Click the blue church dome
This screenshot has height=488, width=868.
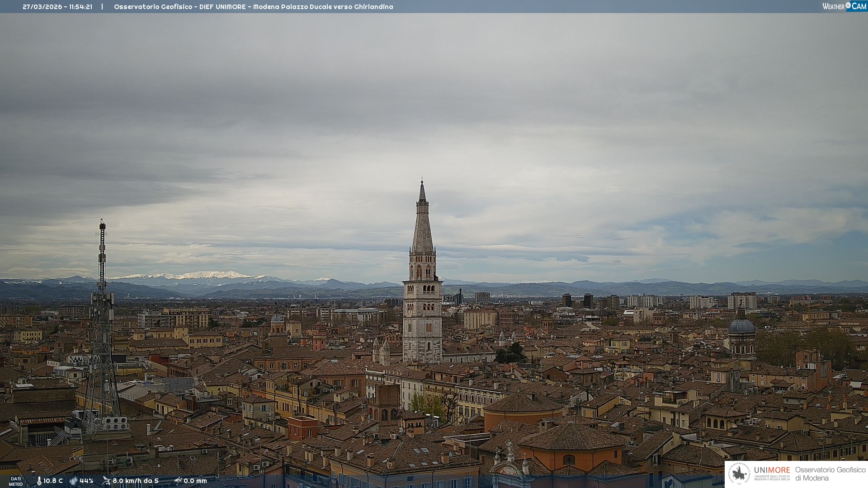tap(741, 326)
